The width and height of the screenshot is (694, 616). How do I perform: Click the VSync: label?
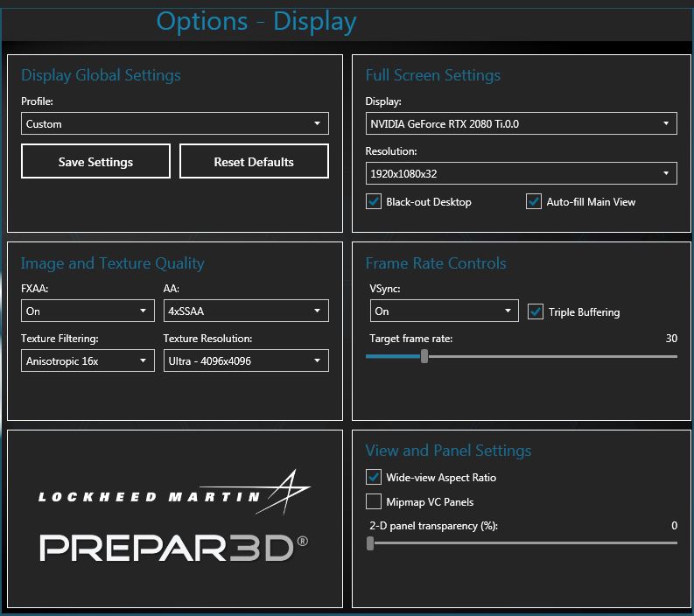tap(384, 289)
